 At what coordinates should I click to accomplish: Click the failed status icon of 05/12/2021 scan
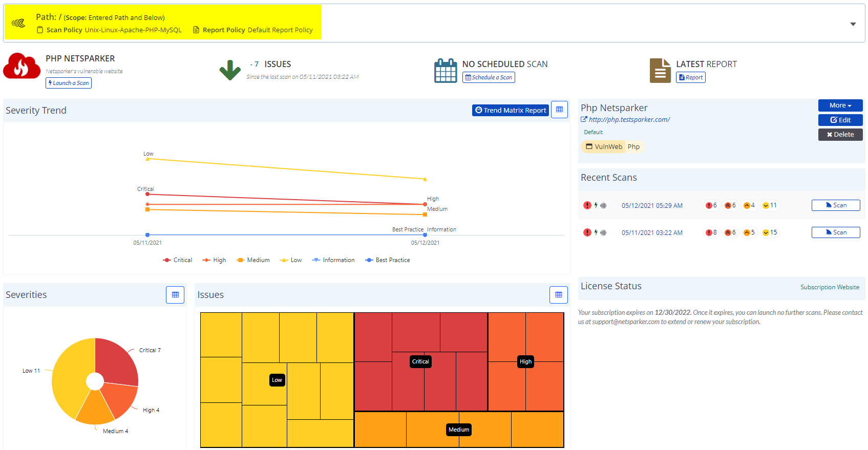(x=587, y=205)
